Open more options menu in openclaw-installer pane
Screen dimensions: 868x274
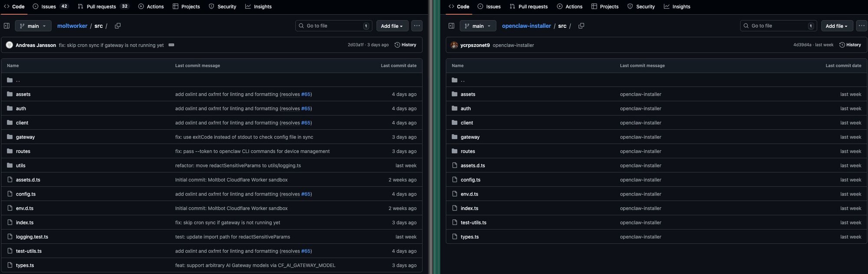[861, 26]
